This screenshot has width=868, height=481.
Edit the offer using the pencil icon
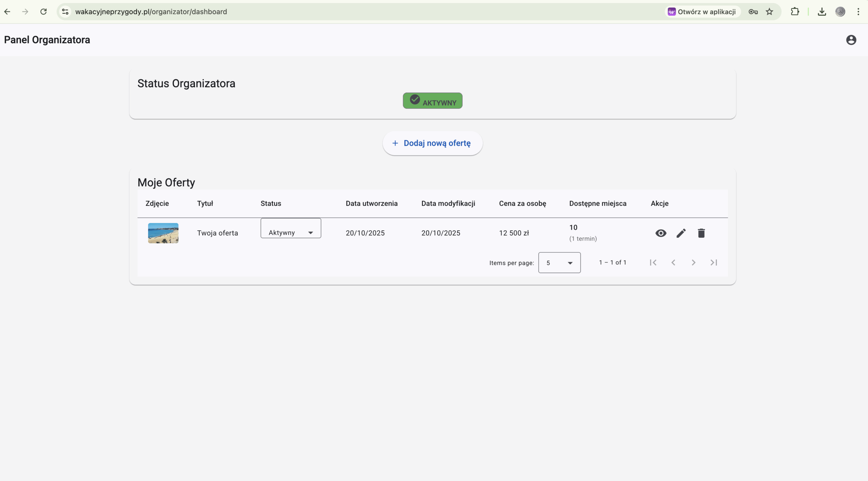tap(681, 233)
